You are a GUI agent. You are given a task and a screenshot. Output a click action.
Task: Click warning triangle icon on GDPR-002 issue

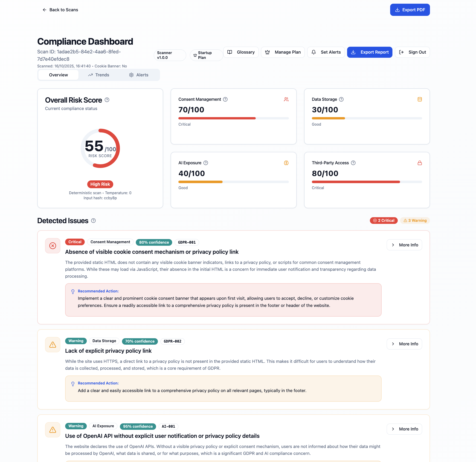53,344
